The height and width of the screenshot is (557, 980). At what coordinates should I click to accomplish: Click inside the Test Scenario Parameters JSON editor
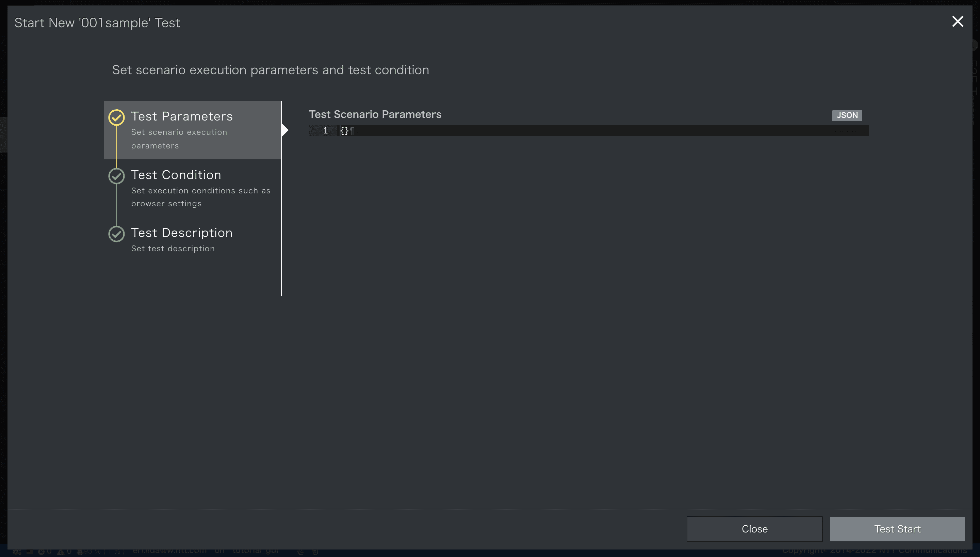click(589, 131)
